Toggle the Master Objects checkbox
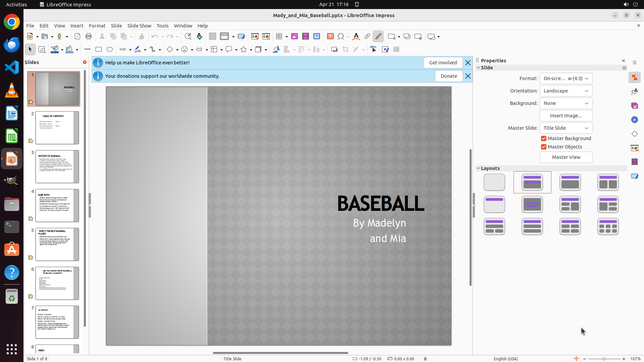Viewport: 644px width, 362px height. point(544,147)
